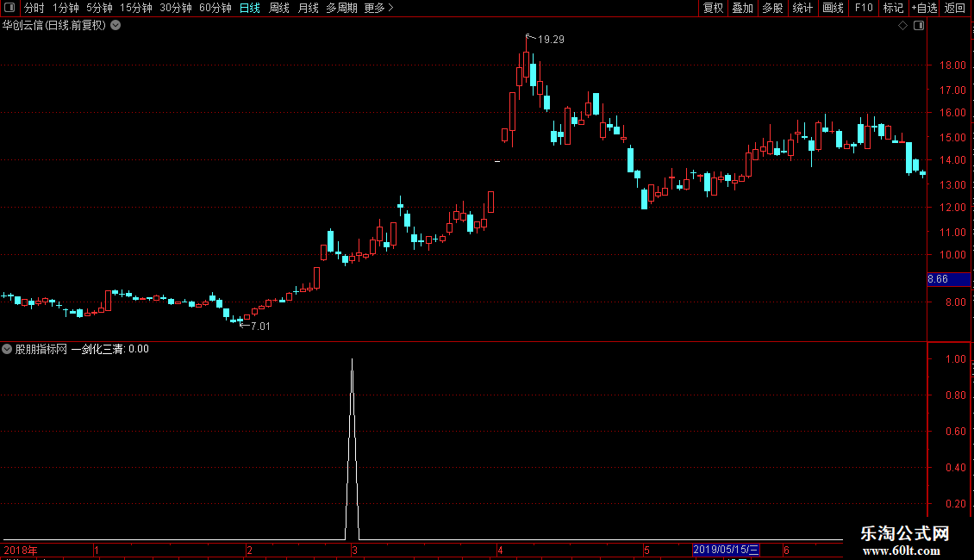
Task: Open dropdown next to 华创云信 title
Action: pos(116,26)
